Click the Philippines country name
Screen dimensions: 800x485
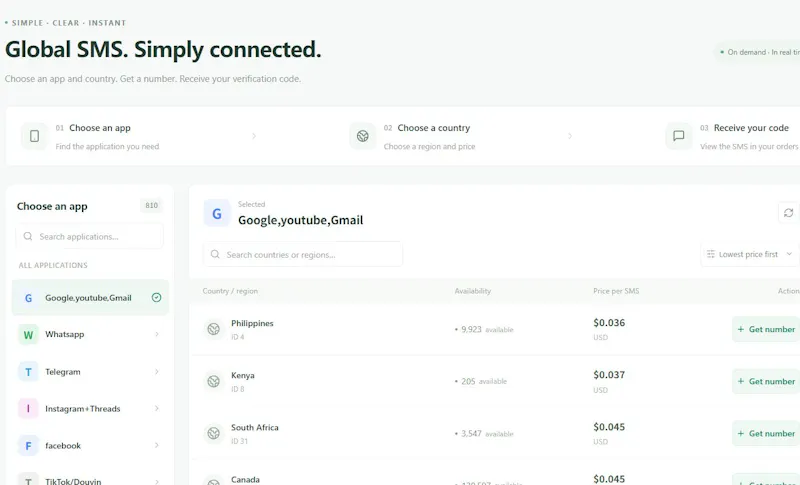click(252, 323)
